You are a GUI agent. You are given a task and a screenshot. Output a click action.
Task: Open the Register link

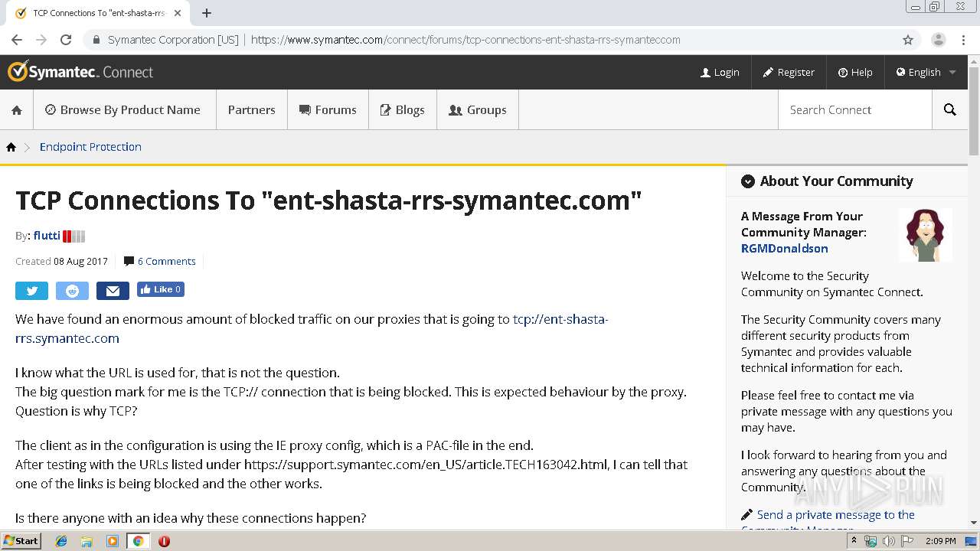[x=789, y=72]
